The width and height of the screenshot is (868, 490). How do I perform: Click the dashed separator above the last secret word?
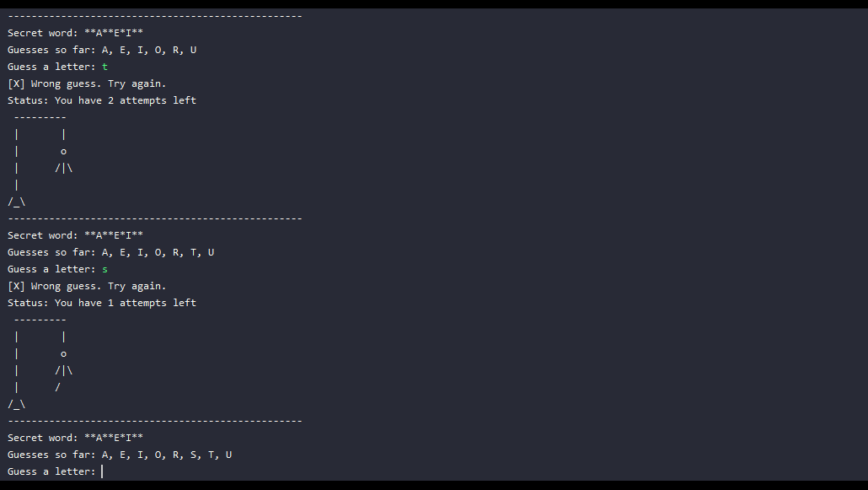[x=155, y=421]
